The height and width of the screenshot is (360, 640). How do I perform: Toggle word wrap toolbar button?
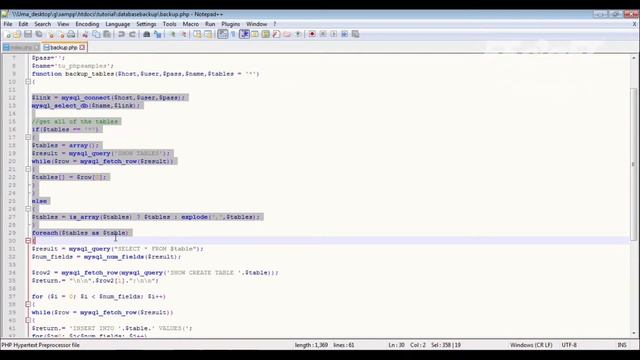click(222, 34)
